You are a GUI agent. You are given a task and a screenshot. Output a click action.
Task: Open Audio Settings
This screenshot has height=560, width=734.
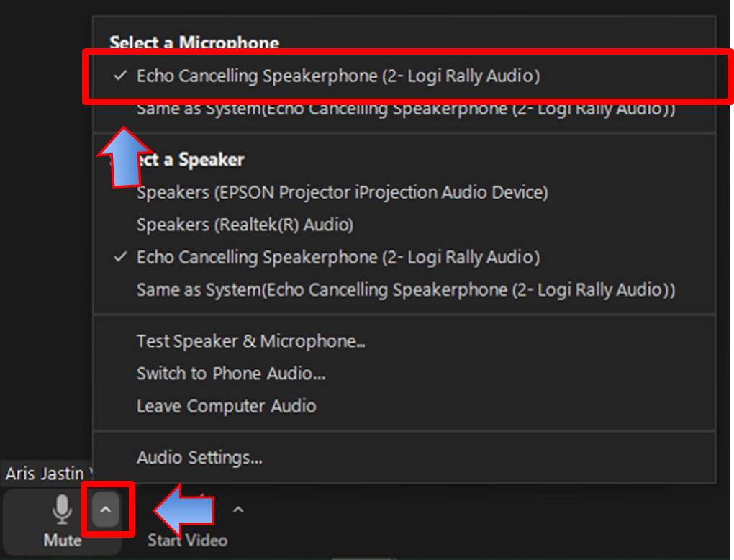(199, 457)
